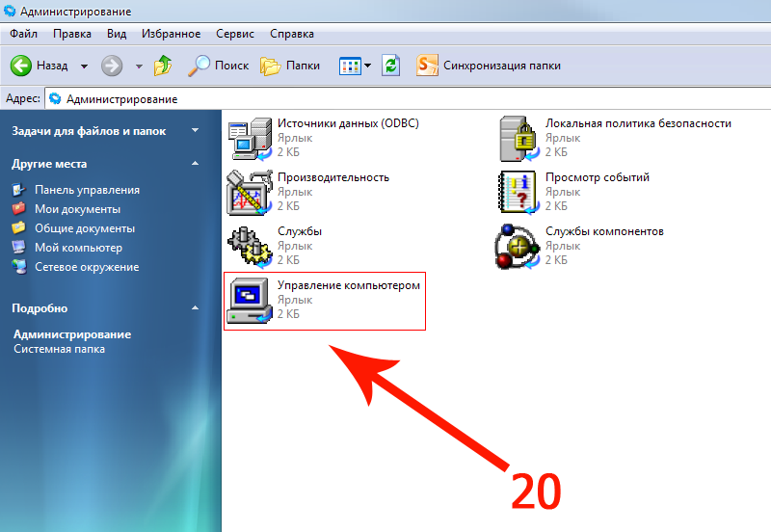Select the Службы компонентов item name
771x532 pixels.
click(604, 231)
